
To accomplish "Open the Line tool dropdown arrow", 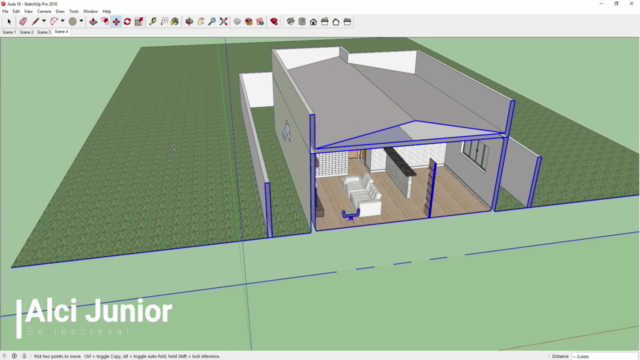I will pos(44,21).
